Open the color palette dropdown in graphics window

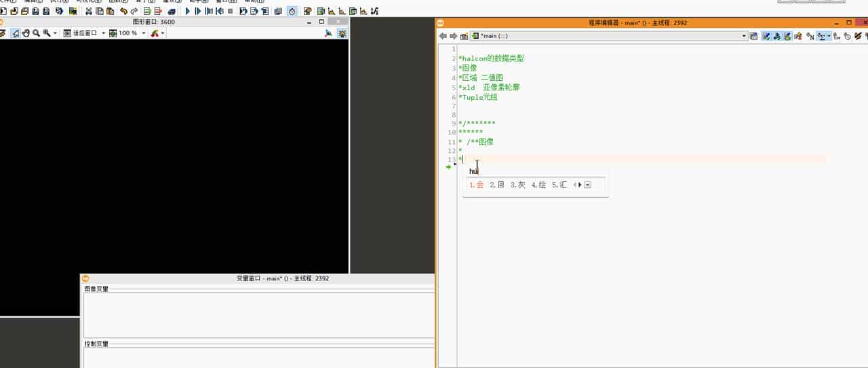(x=163, y=33)
